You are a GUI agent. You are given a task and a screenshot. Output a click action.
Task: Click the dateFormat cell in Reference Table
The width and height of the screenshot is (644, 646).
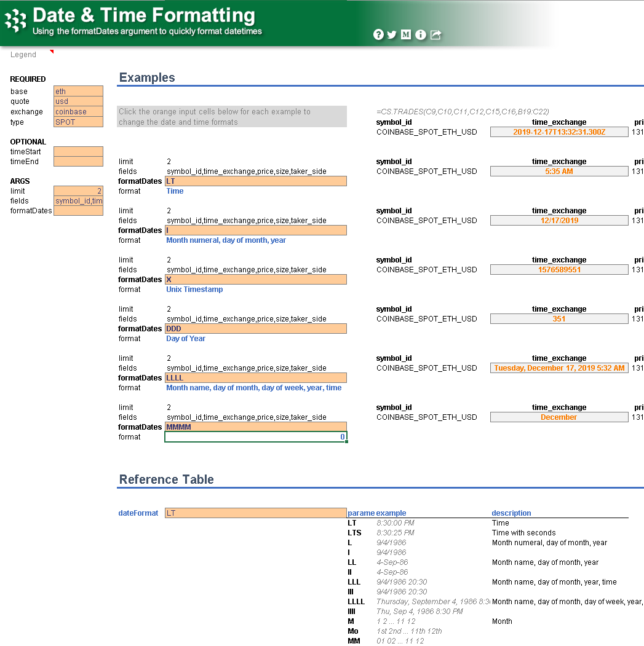coord(255,513)
